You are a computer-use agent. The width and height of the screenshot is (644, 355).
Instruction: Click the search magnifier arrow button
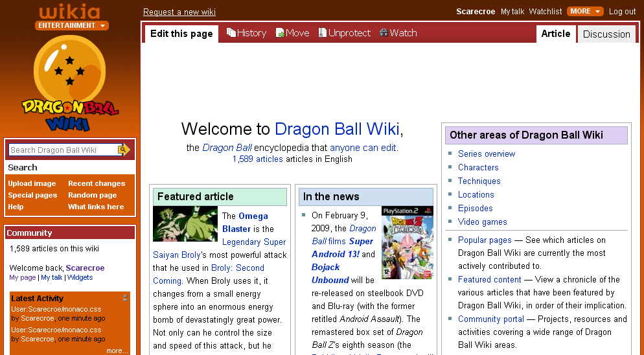tap(124, 150)
